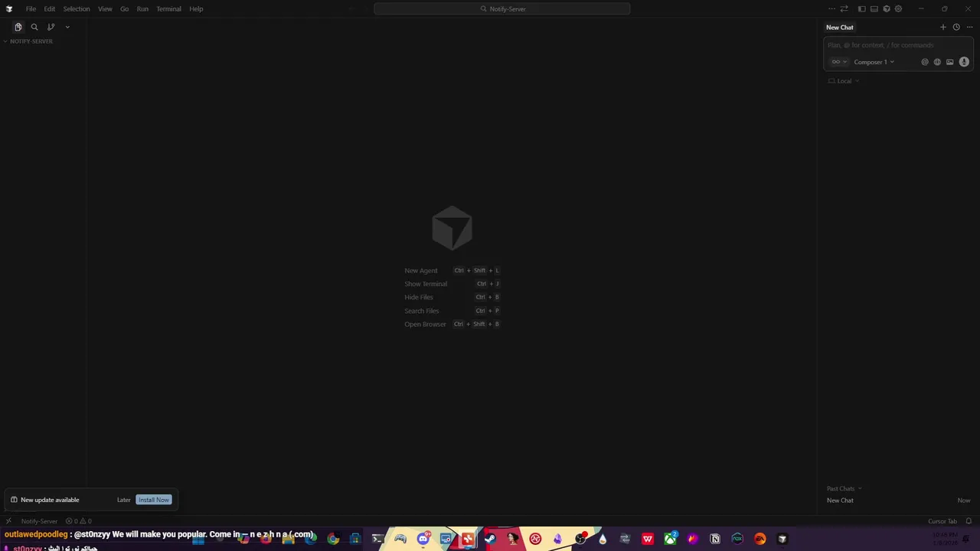Add context with the @ icon

[925, 62]
